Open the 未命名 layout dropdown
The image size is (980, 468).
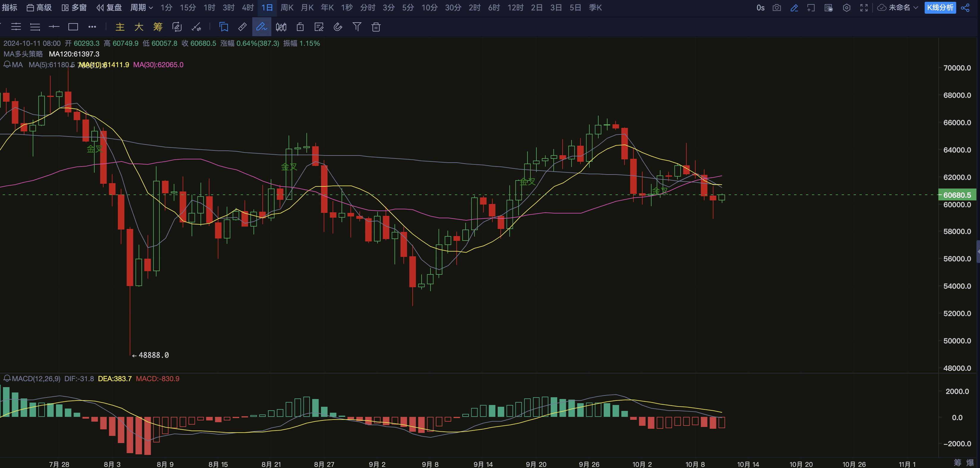click(x=902, y=8)
